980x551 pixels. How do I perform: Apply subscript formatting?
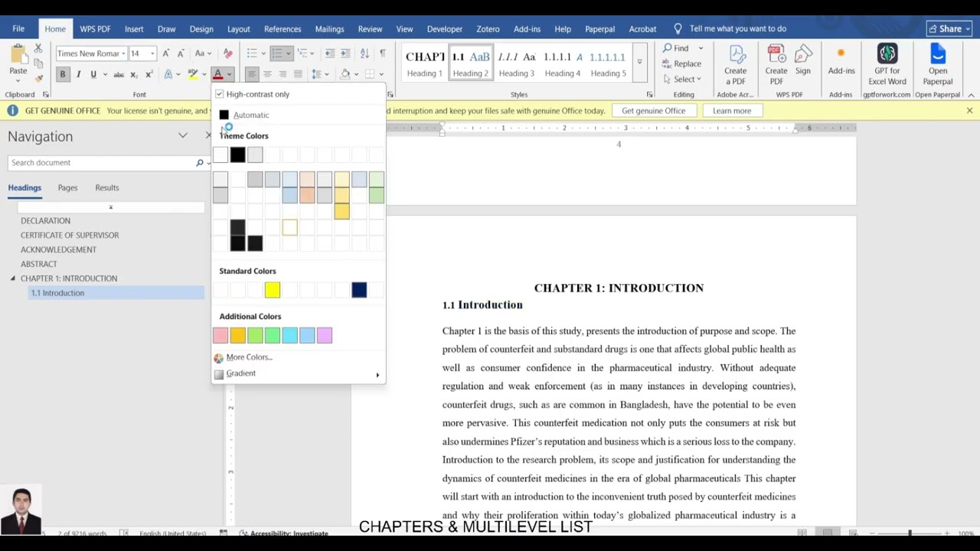pos(133,74)
